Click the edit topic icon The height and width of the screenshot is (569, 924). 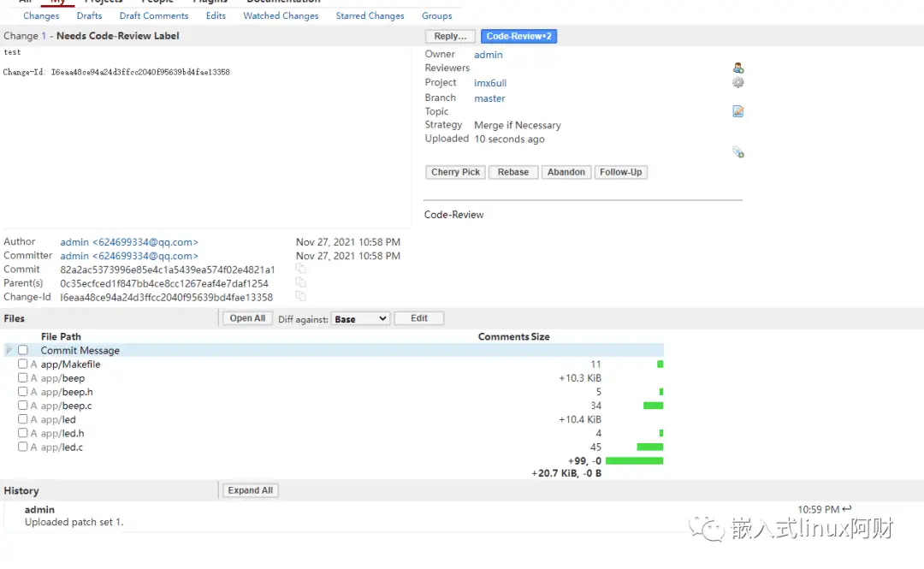click(x=737, y=111)
